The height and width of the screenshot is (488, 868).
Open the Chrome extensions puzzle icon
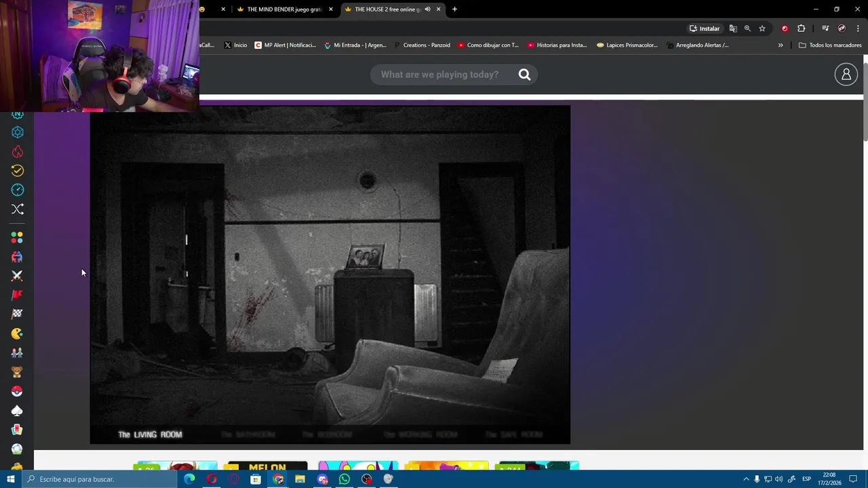[802, 28]
